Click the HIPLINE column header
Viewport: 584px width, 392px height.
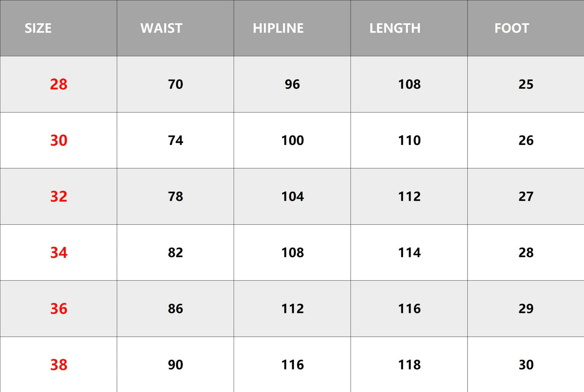pos(278,28)
